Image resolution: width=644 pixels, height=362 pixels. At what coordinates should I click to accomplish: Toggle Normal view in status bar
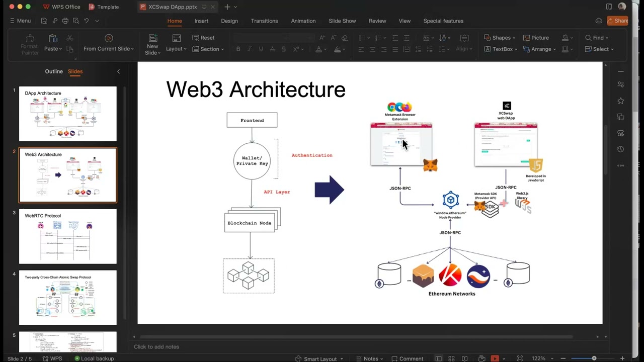[x=438, y=358]
